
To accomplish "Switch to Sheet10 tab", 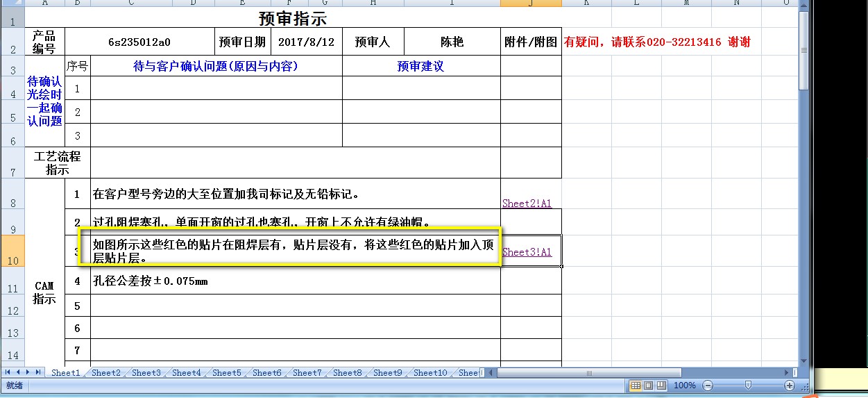I will (431, 373).
